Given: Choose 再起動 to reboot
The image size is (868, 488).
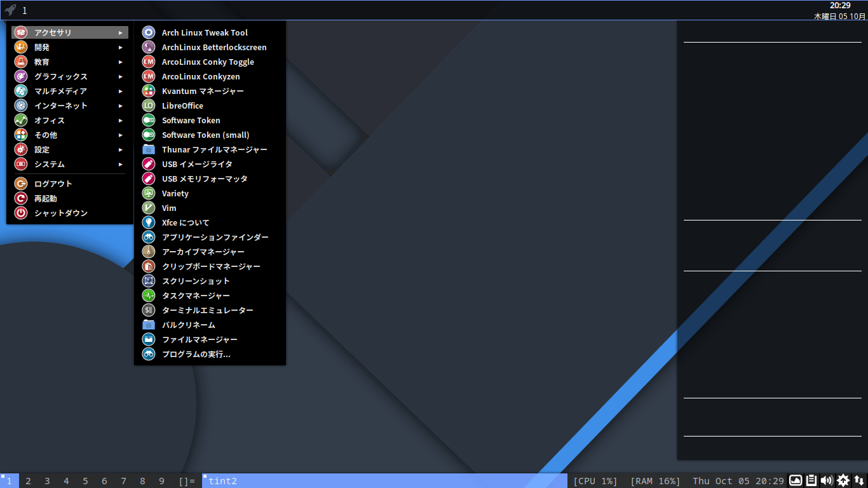Looking at the screenshot, I should [x=70, y=198].
